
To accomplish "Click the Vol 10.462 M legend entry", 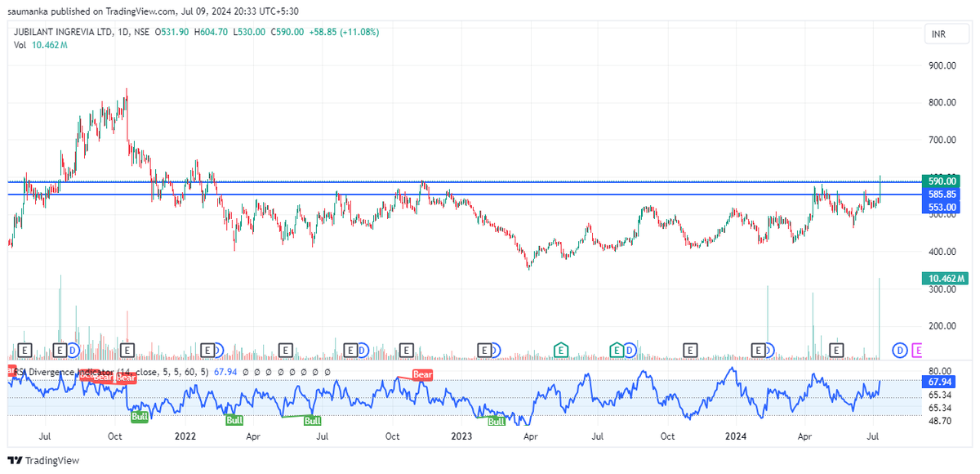I will [x=41, y=45].
